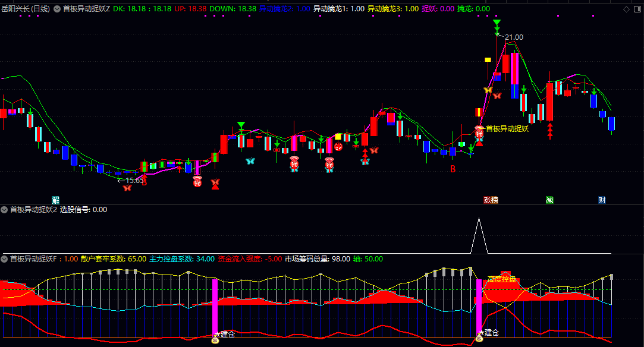Image resolution: width=644 pixels, height=347 pixels.
Task: Click the money bag icon under the right 建仓
Action: tap(479, 339)
